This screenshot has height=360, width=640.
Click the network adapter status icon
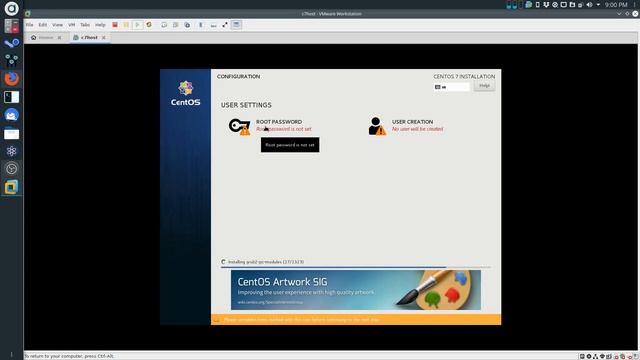tap(596, 356)
